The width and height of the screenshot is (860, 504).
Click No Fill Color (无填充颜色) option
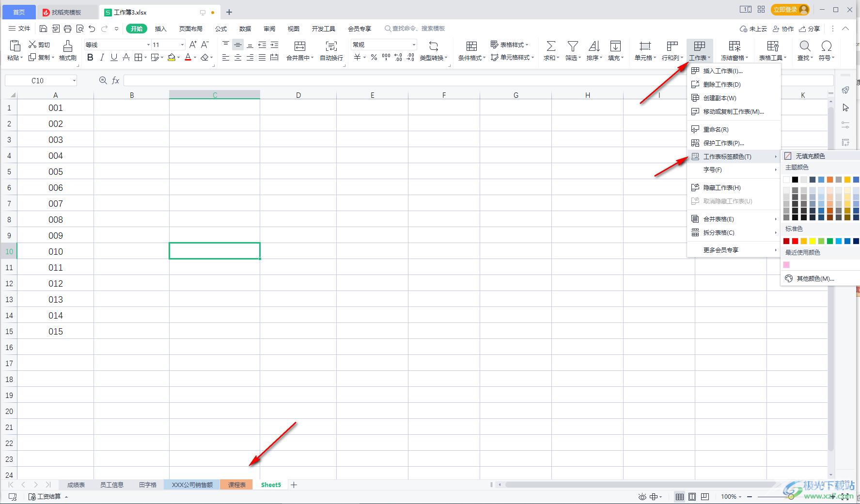pos(820,156)
